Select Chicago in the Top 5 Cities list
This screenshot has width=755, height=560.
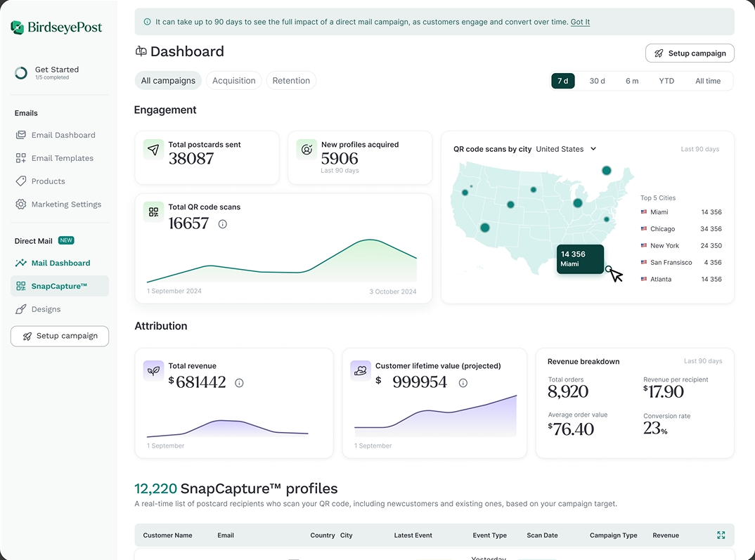pyautogui.click(x=662, y=229)
